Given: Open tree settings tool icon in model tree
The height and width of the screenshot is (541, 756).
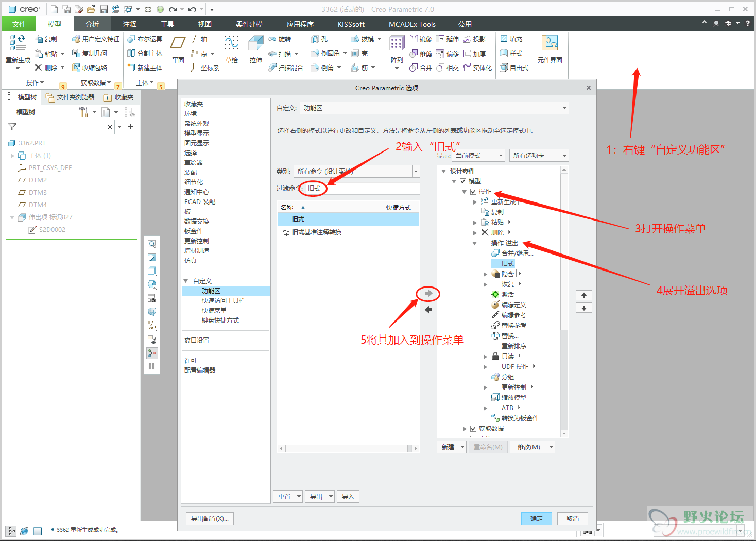Looking at the screenshot, I should (83, 112).
